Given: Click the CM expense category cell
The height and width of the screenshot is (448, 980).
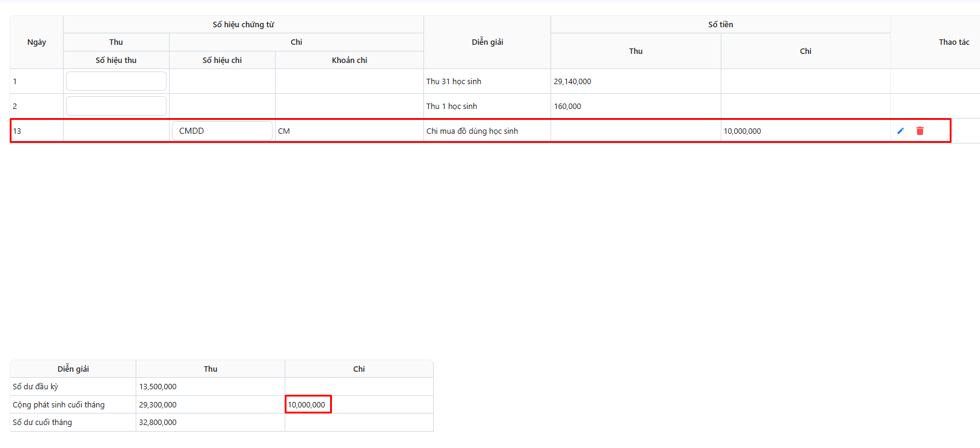Looking at the screenshot, I should click(x=284, y=131).
